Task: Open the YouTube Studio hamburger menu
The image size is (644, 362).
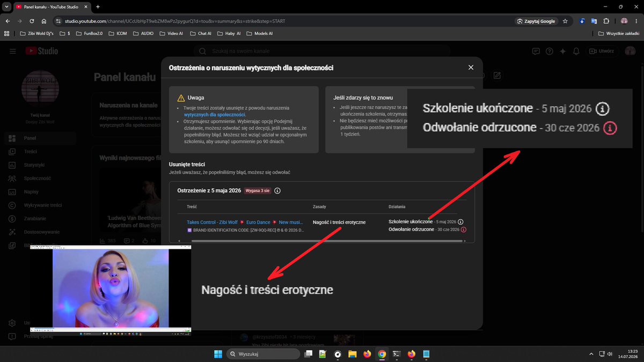Action: 13,51
